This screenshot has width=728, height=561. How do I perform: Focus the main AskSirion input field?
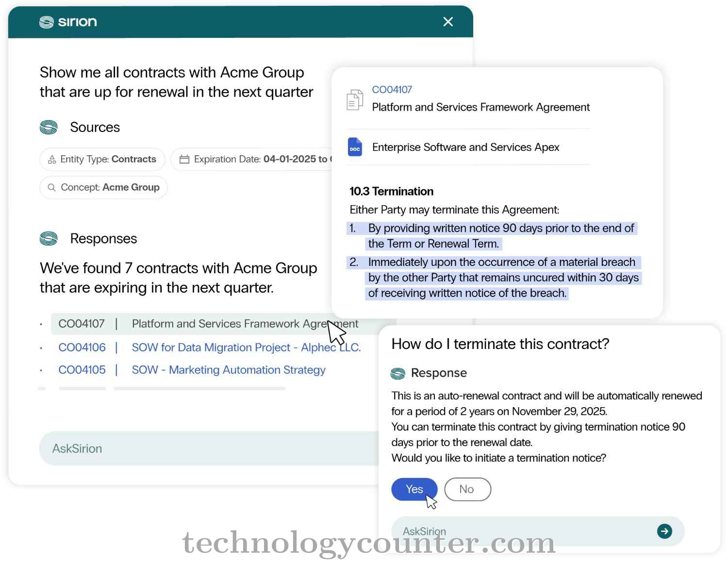pyautogui.click(x=209, y=448)
